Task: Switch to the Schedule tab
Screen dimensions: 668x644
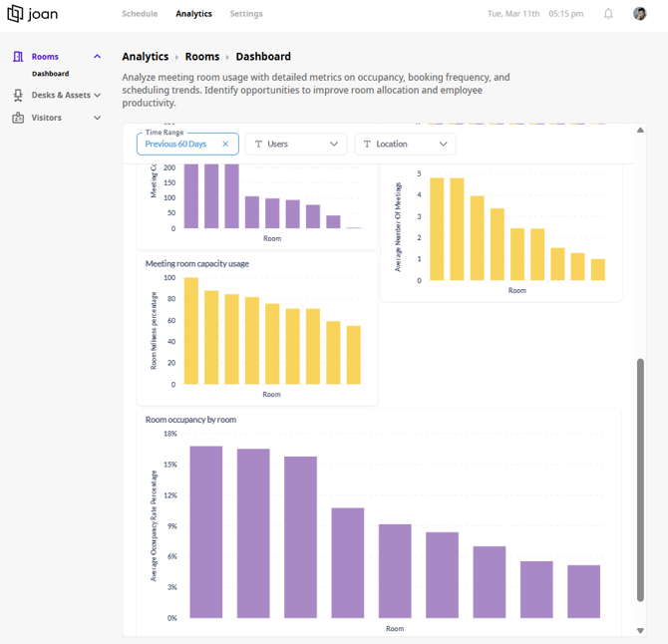Action: click(140, 14)
